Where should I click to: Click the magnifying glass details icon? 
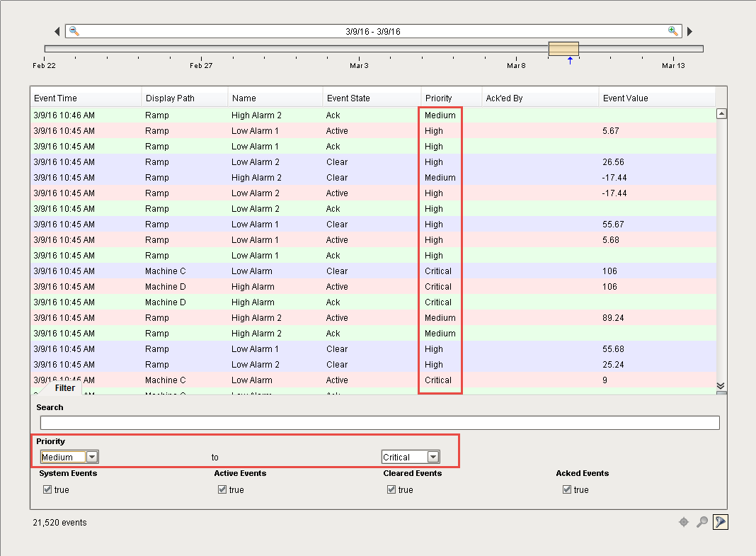pyautogui.click(x=702, y=522)
